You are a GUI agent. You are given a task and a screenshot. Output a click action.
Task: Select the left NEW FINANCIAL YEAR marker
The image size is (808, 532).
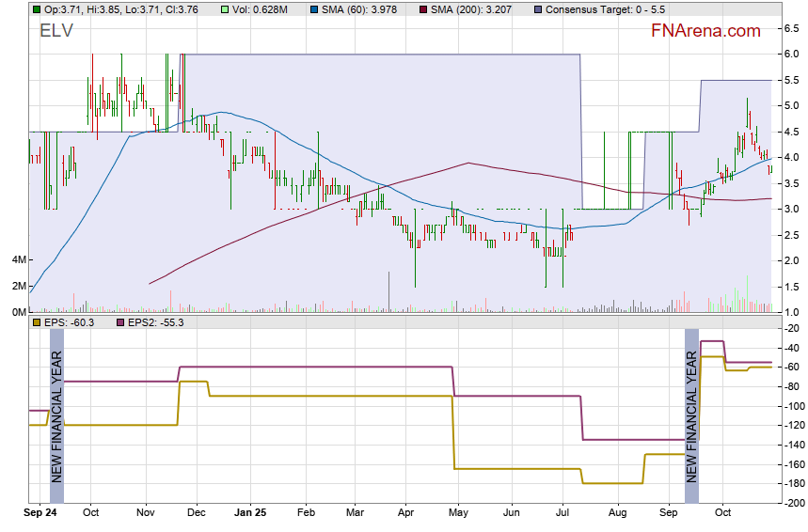point(56,415)
